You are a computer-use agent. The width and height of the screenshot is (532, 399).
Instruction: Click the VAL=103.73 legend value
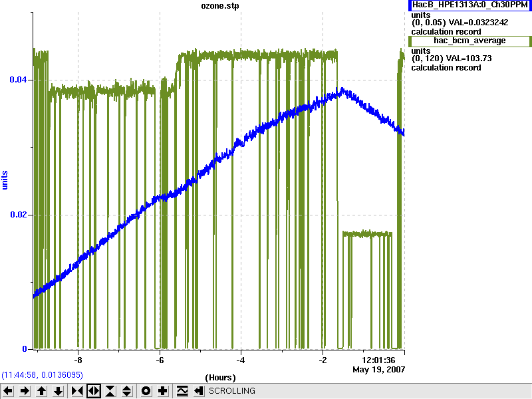[469, 59]
